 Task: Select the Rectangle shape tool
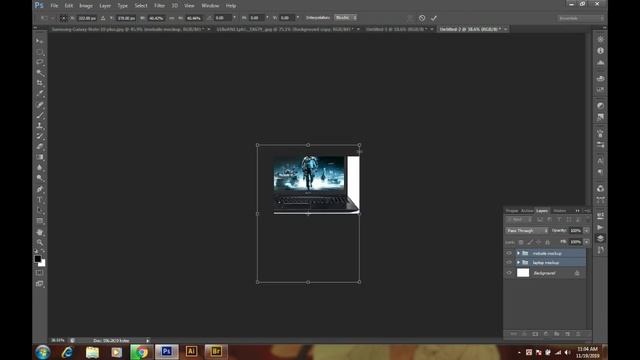click(40, 221)
